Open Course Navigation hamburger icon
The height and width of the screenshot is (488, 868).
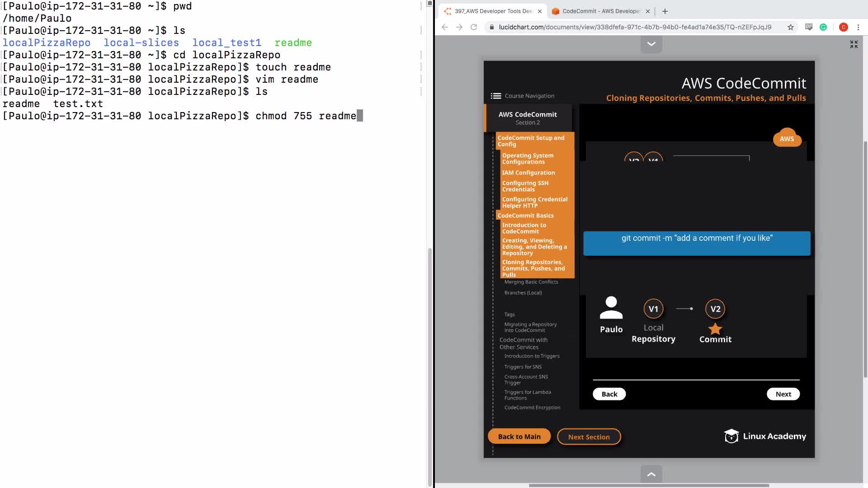pos(496,96)
